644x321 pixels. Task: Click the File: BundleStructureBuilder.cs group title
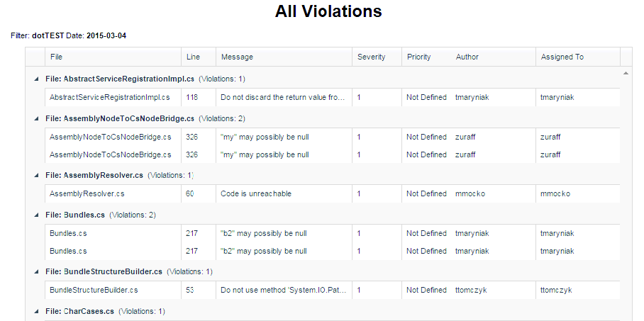pyautogui.click(x=104, y=271)
